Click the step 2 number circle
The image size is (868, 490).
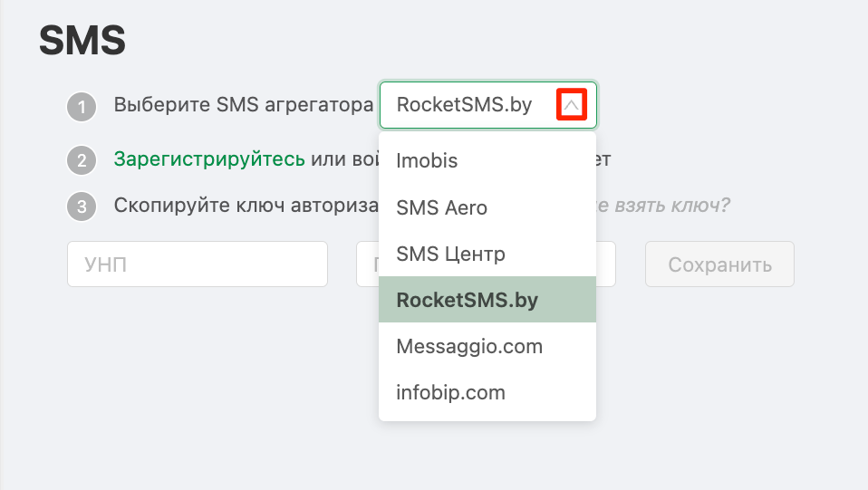pyautogui.click(x=82, y=160)
